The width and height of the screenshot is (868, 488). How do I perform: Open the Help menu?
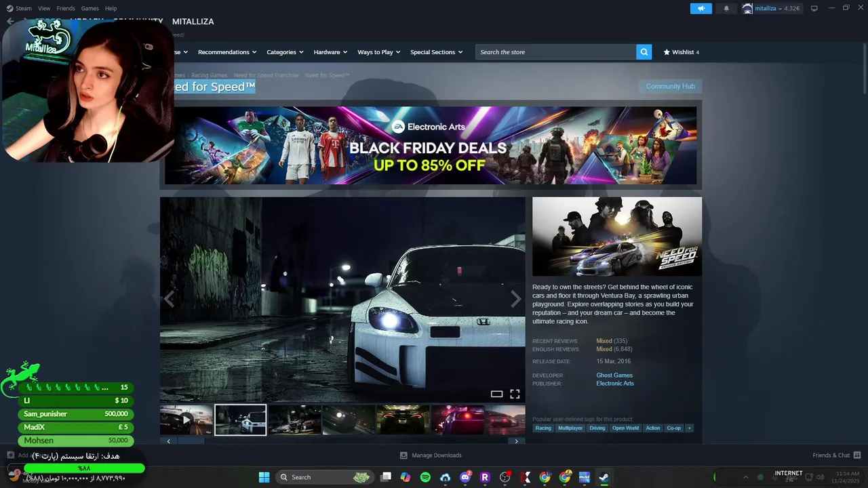coord(111,8)
